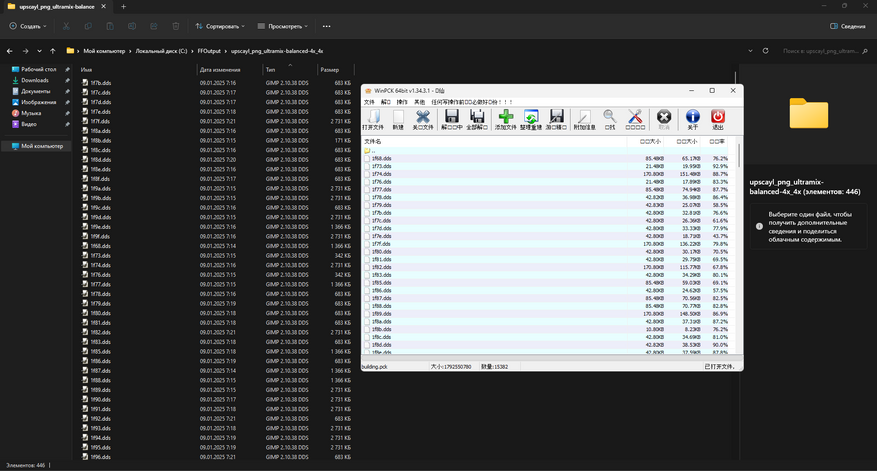877x471 pixels.
Task: Click FFOutput in the address breadcrumb
Action: click(210, 49)
